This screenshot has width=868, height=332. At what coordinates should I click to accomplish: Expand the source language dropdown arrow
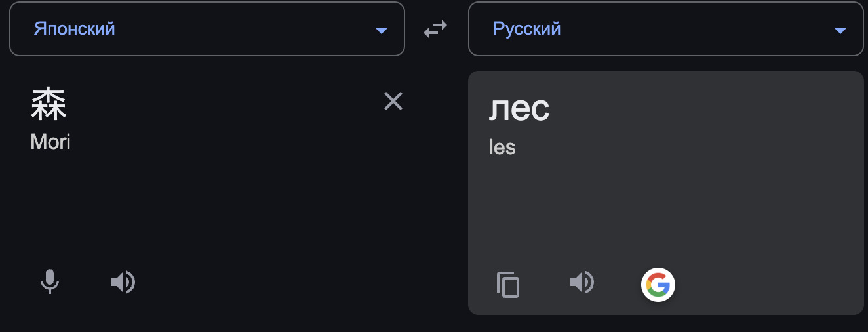tap(381, 30)
